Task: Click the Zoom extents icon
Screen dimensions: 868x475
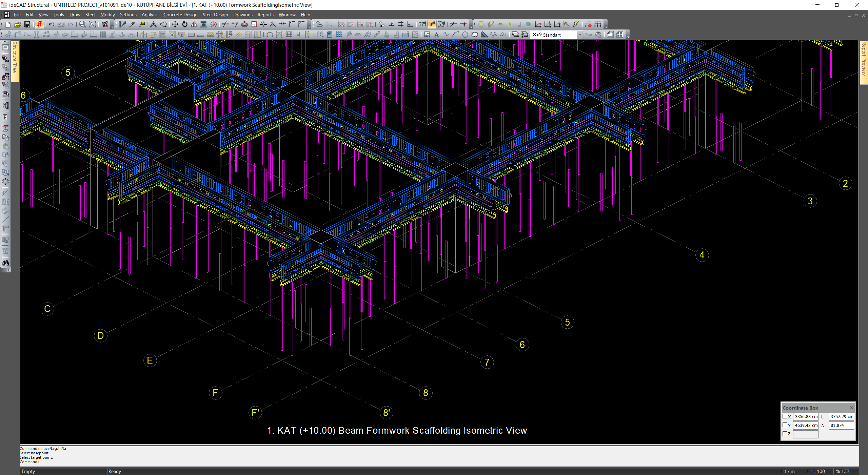Action: point(92,24)
